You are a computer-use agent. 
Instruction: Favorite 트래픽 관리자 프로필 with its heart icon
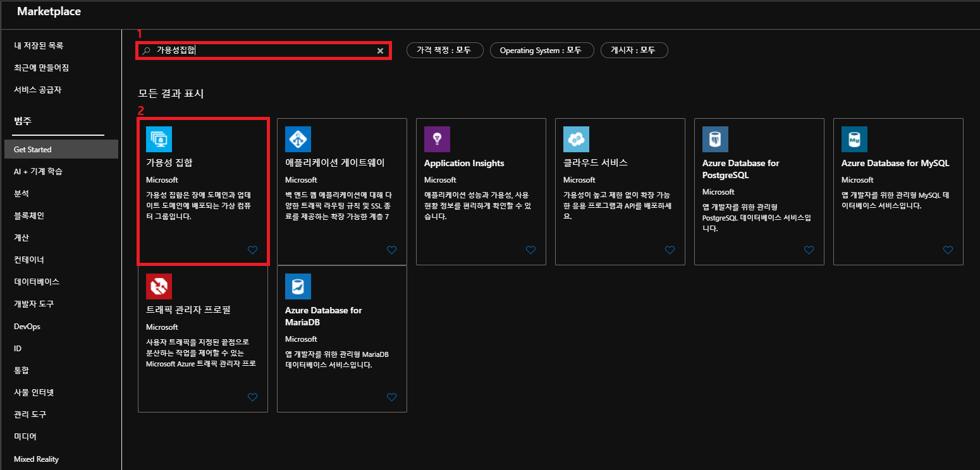pos(252,397)
